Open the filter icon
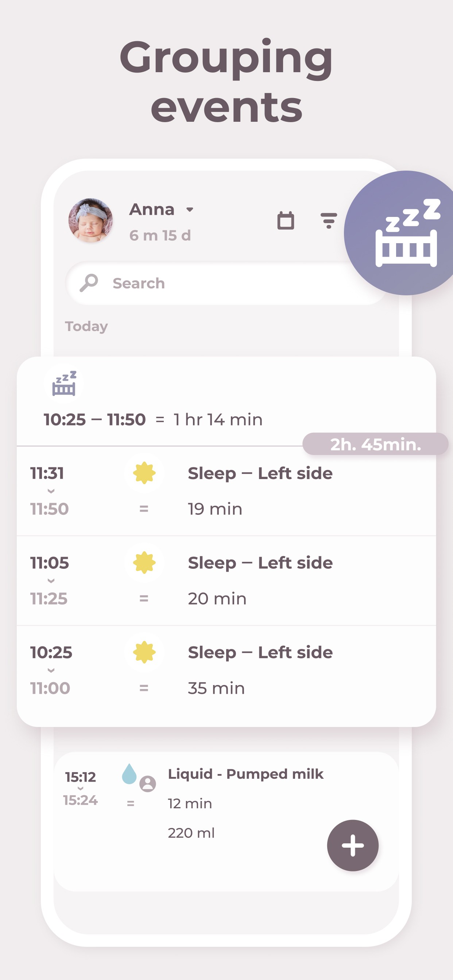453x980 pixels. pyautogui.click(x=329, y=221)
